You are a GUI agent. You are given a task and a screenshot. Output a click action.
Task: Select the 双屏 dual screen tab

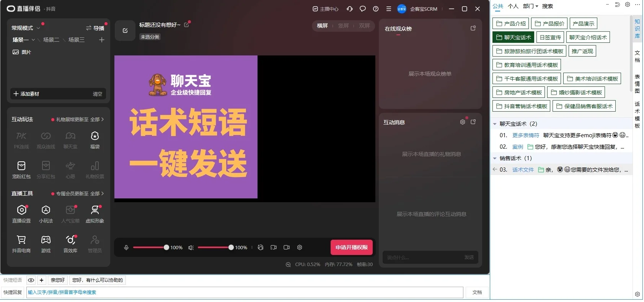[x=364, y=26]
